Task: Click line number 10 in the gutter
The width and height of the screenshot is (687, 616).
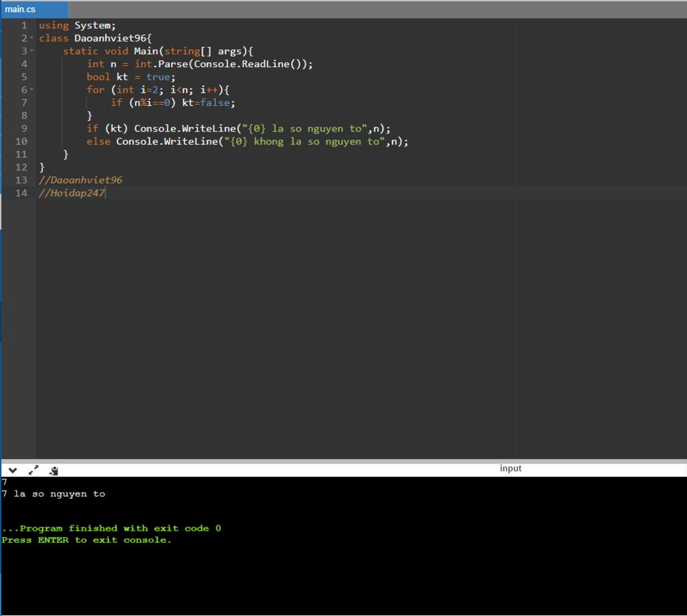Action: click(x=21, y=141)
